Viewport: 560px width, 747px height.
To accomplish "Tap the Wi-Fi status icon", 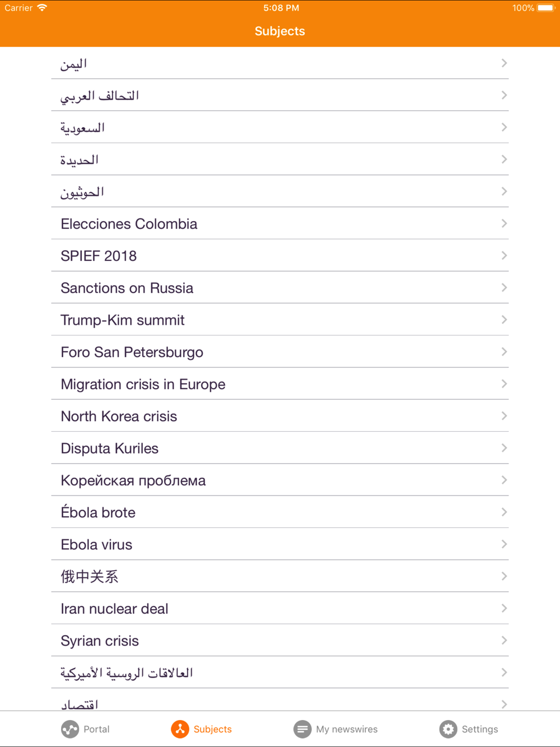I will click(x=42, y=8).
